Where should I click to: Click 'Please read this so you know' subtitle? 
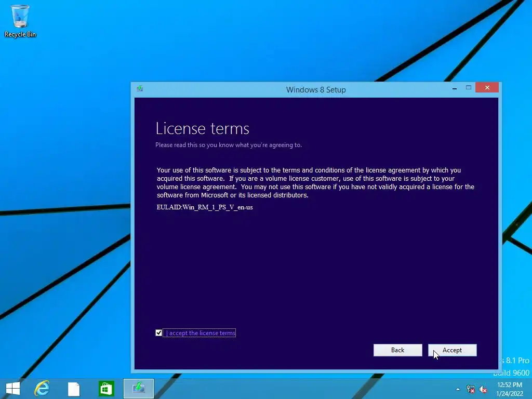point(229,145)
